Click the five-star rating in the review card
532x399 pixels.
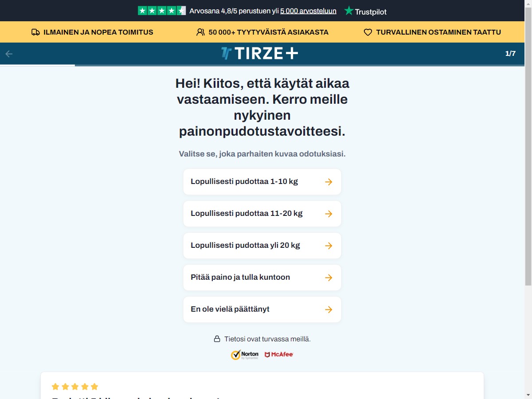point(75,387)
